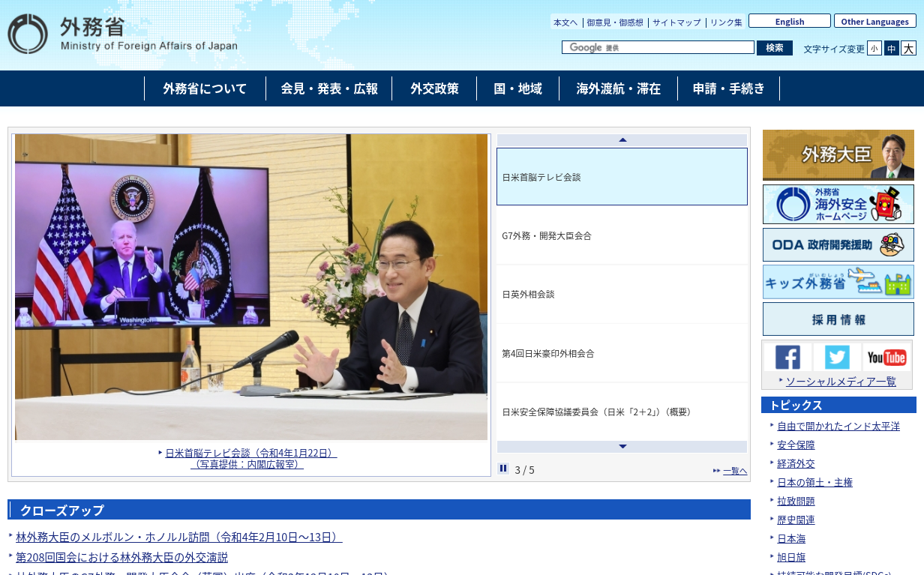Screen dimensions: 924x575
Task: Open the 外交政策 menu
Action: tap(434, 88)
